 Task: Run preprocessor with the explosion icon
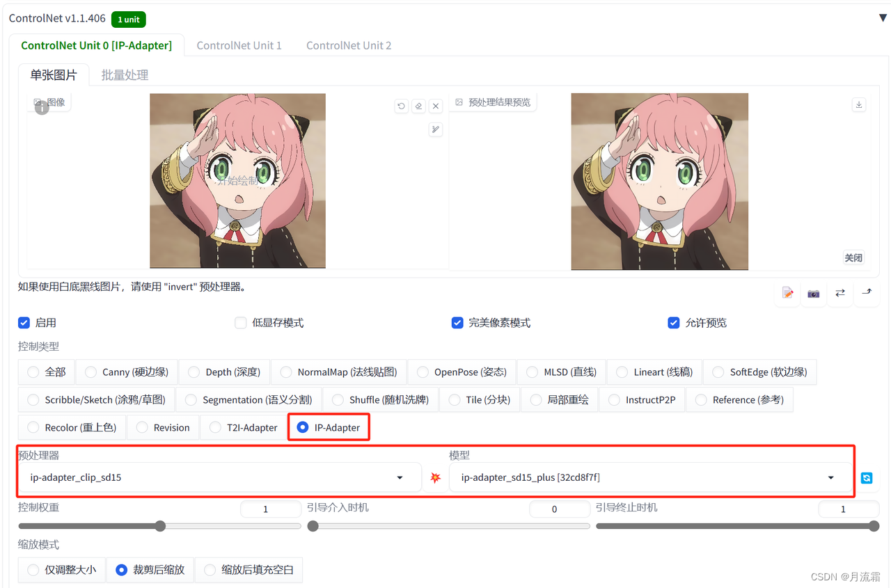coord(436,478)
